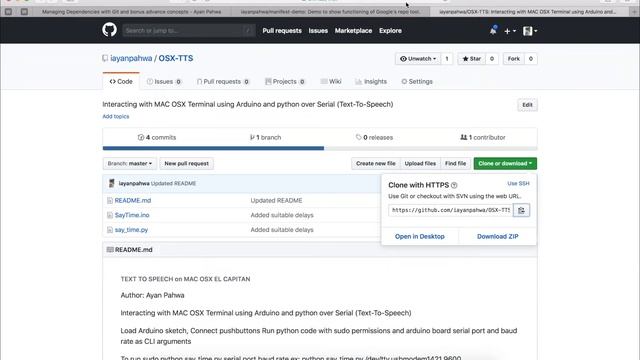Click Added suitable delays for SayTime.ino
The image size is (640, 360).
click(282, 215)
